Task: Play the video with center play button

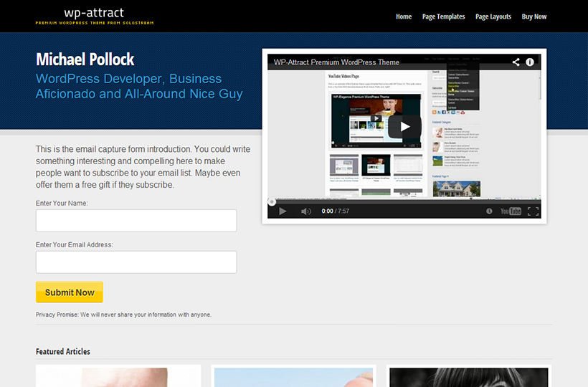Action: pos(404,127)
